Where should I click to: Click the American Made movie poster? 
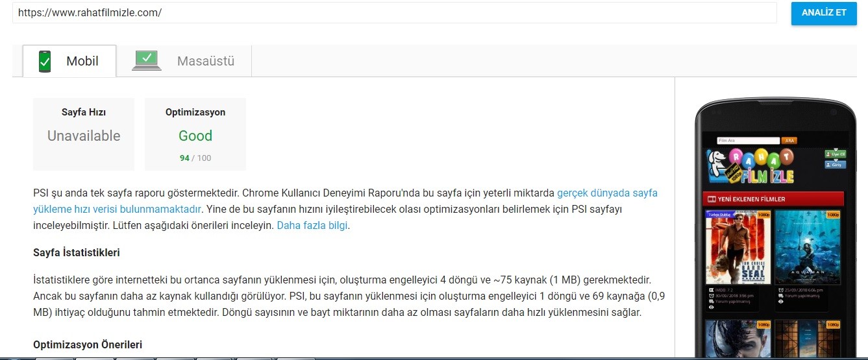tap(738, 247)
